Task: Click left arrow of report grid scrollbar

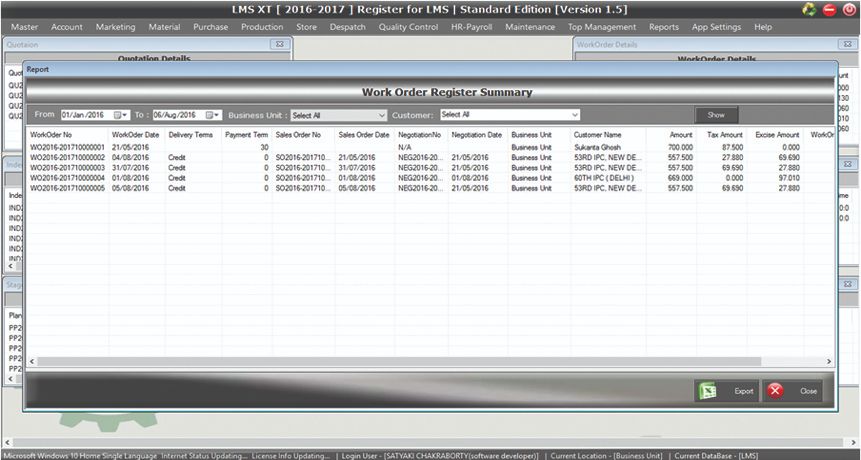Action: (x=32, y=361)
